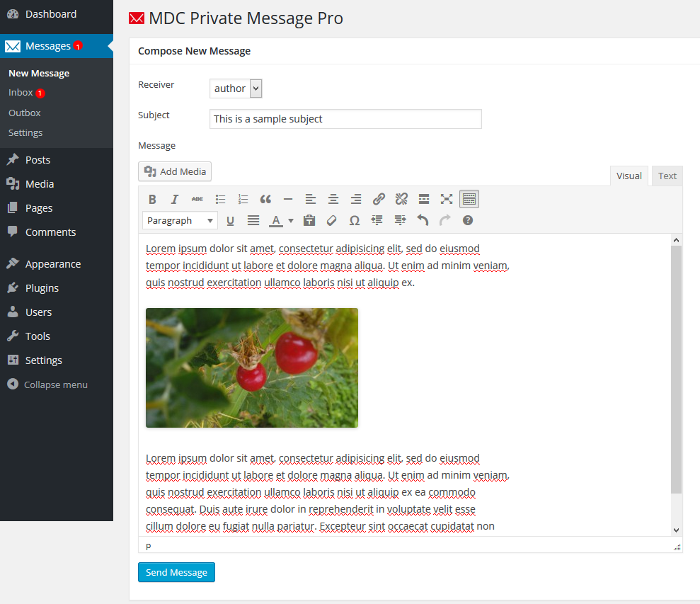The height and width of the screenshot is (604, 700).
Task: Click the p element path label
Action: 148,545
